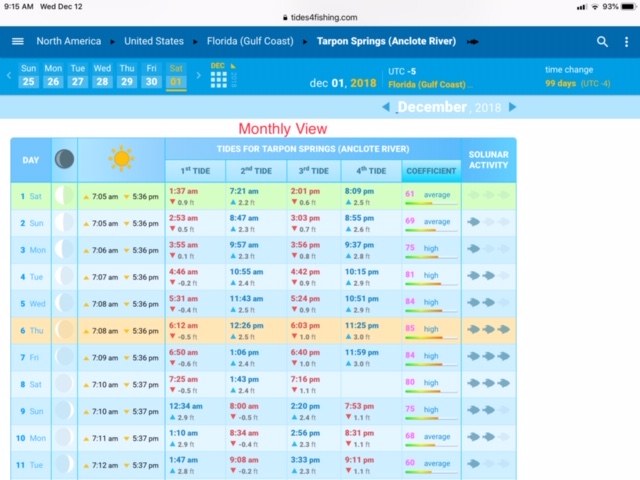Open United States breadcrumb link
640x480 pixels.
154,41
